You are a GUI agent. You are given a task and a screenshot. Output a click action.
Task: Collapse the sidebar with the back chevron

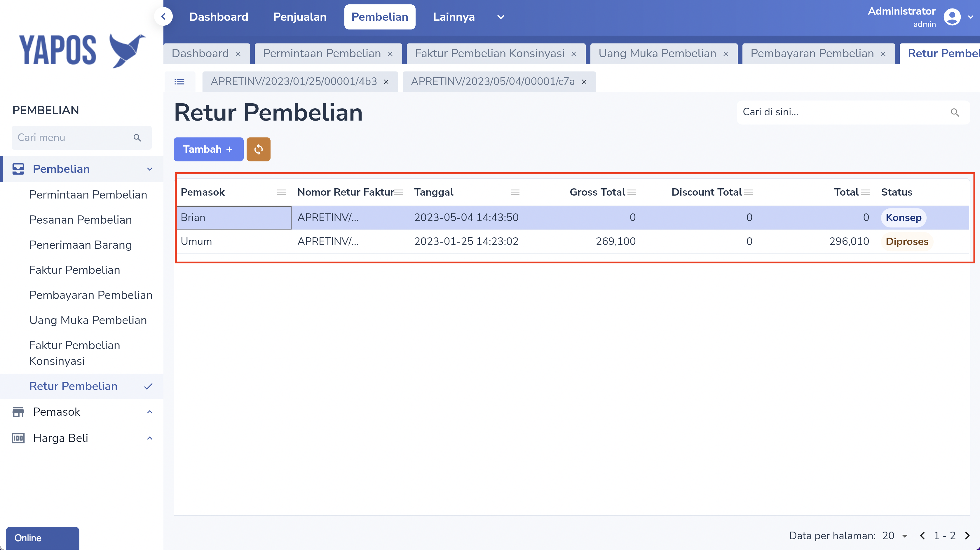[164, 17]
